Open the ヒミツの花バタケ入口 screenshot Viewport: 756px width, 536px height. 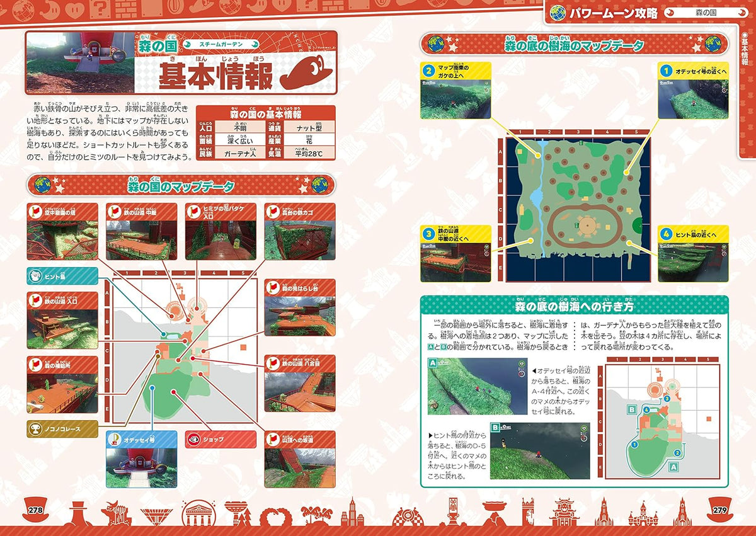click(220, 240)
